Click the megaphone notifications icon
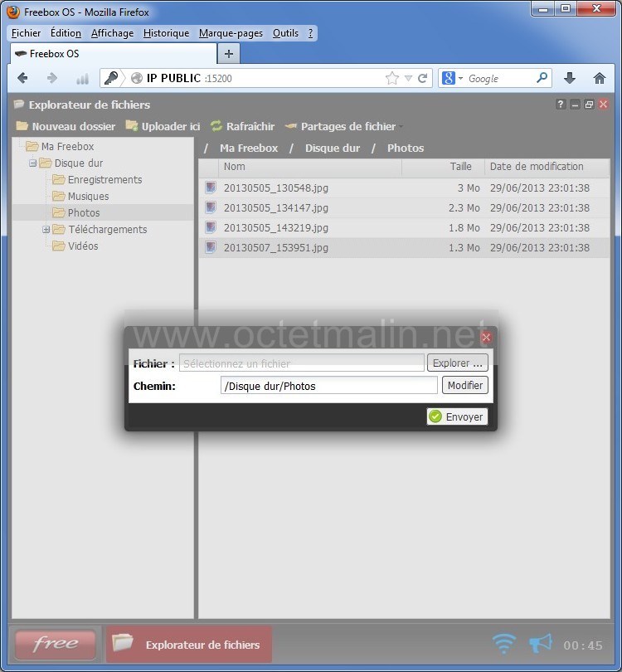The image size is (622, 672). [540, 644]
